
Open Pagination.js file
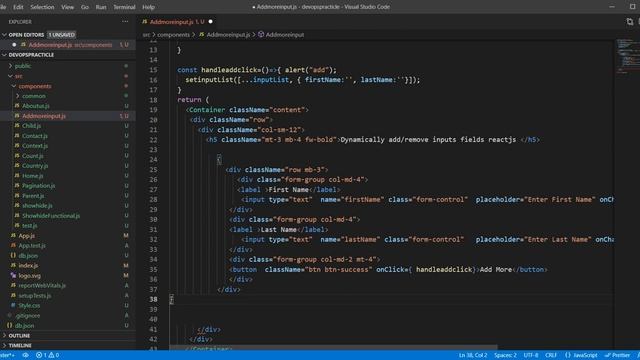coord(38,186)
